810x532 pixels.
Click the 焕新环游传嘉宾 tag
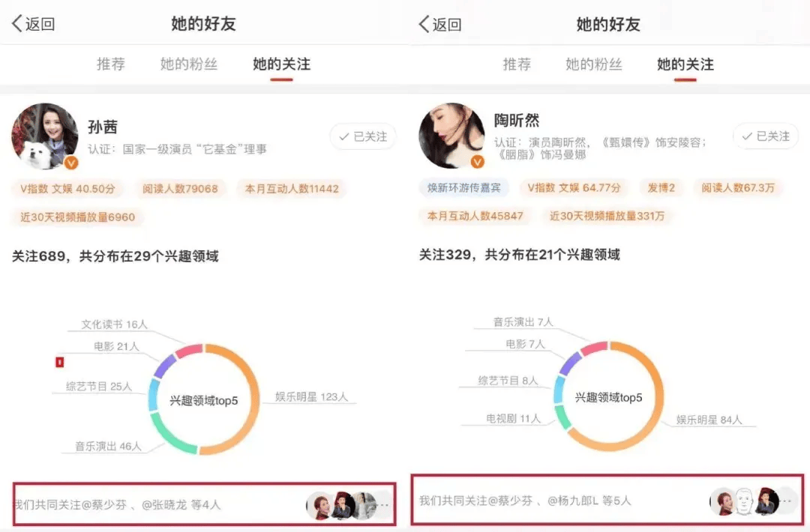point(464,187)
